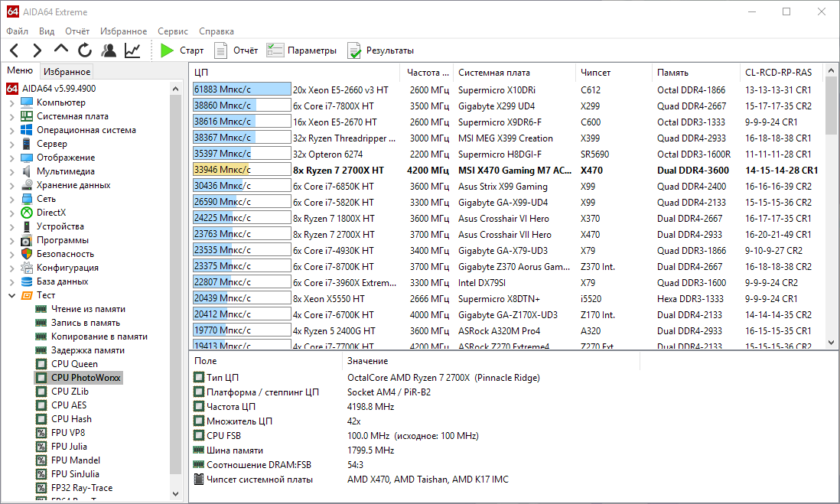
Task: Expand the Отображение tree node
Action: [11, 158]
